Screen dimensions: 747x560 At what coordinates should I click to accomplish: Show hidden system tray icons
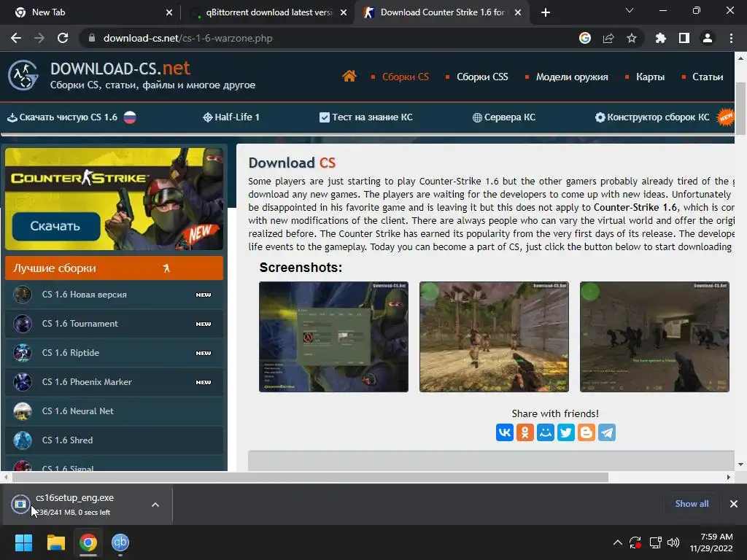[617, 542]
